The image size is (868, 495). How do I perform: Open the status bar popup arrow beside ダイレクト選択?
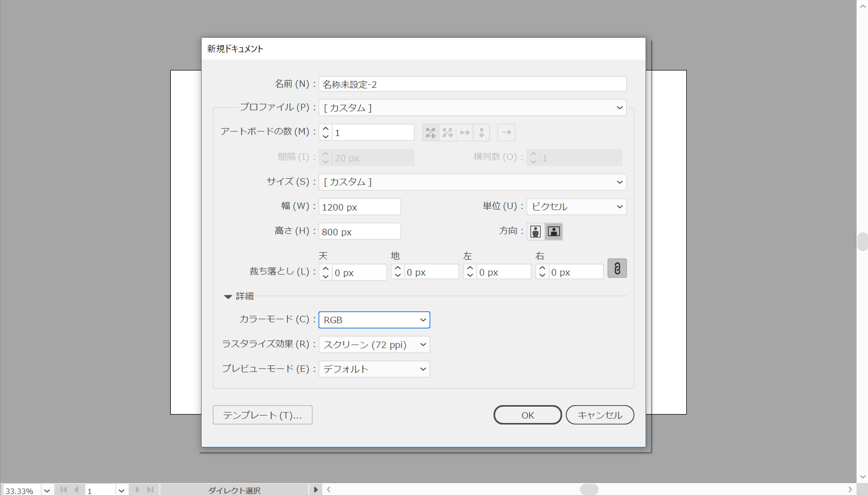point(316,490)
